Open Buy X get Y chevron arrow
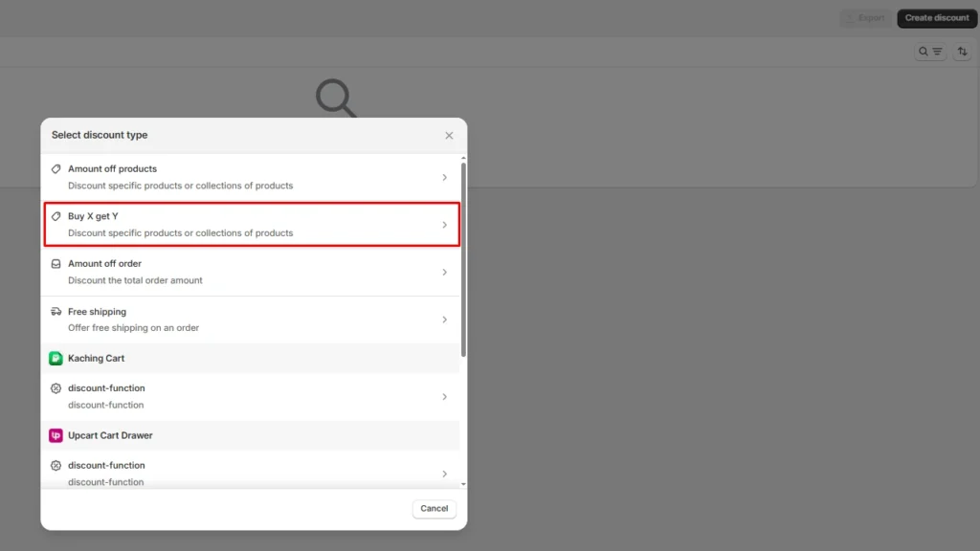This screenshot has height=551, width=980. tap(444, 225)
